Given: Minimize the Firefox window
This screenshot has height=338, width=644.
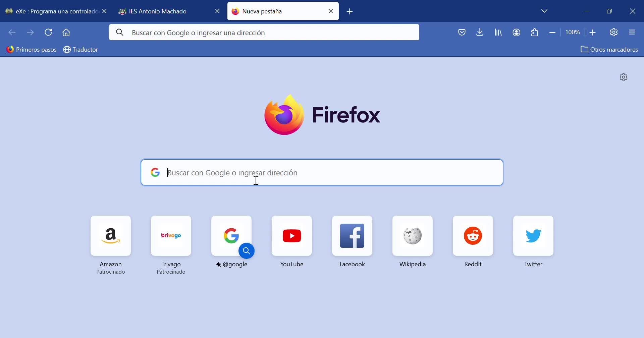Looking at the screenshot, I should point(586,11).
